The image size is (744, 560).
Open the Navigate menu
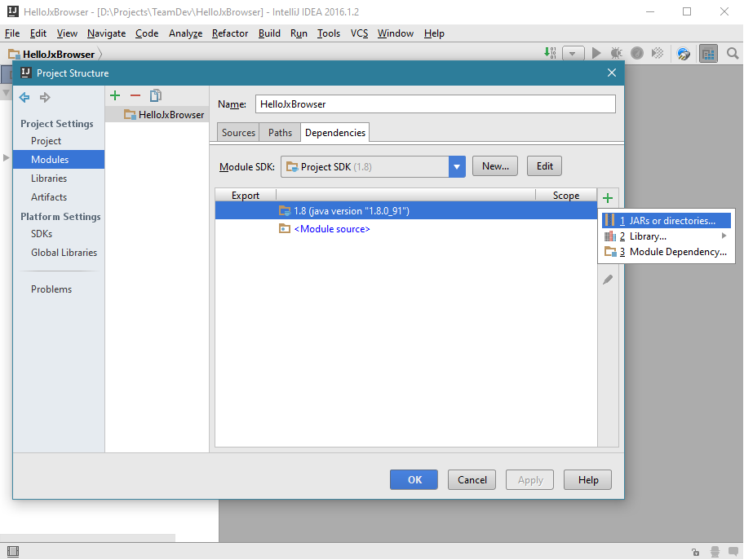click(x=106, y=33)
